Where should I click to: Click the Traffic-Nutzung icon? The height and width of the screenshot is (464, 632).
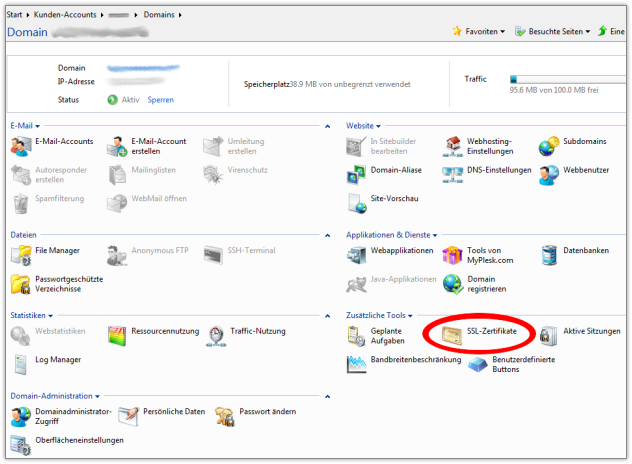(217, 334)
